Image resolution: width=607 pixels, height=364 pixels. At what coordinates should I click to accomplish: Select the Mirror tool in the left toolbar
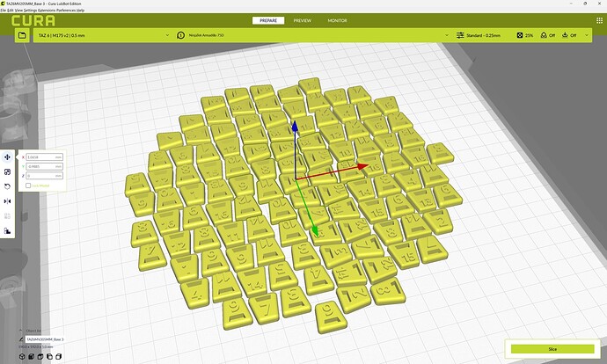click(7, 201)
